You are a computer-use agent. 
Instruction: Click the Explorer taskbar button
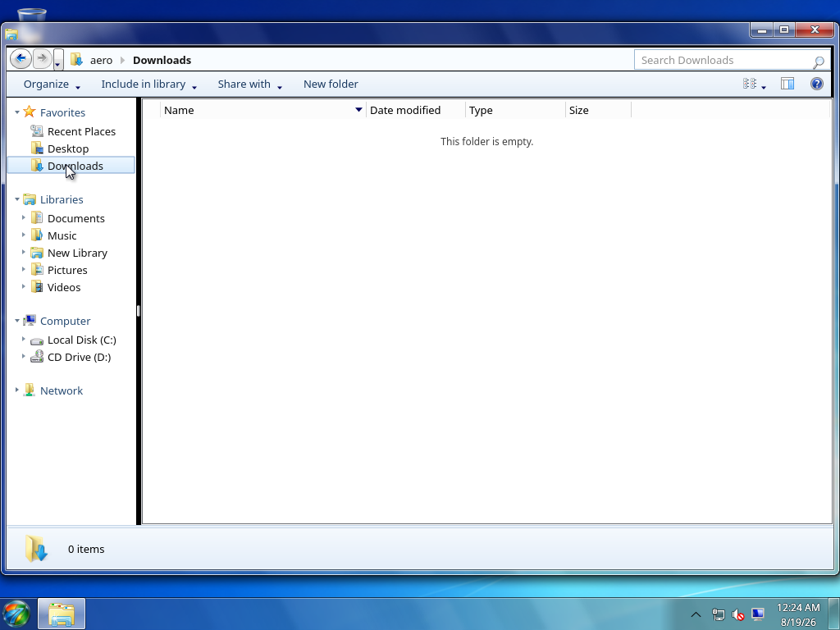(x=62, y=614)
